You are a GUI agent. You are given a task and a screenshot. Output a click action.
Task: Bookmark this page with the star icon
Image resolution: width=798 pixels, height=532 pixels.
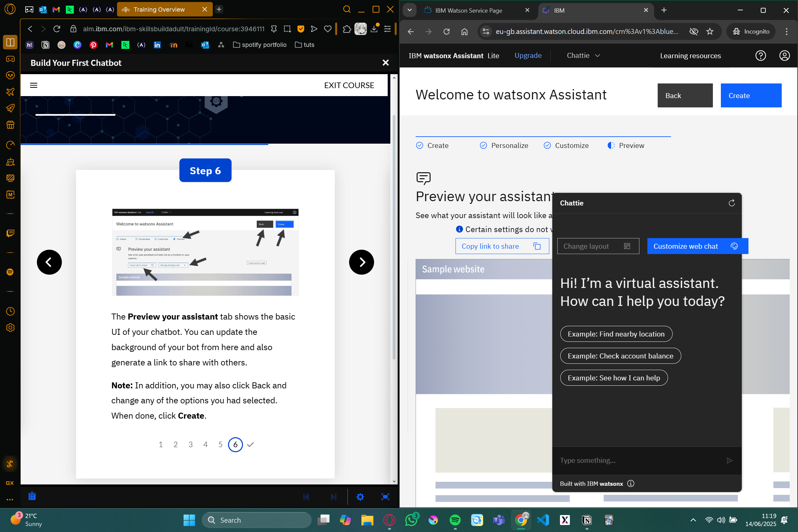[x=710, y=32]
